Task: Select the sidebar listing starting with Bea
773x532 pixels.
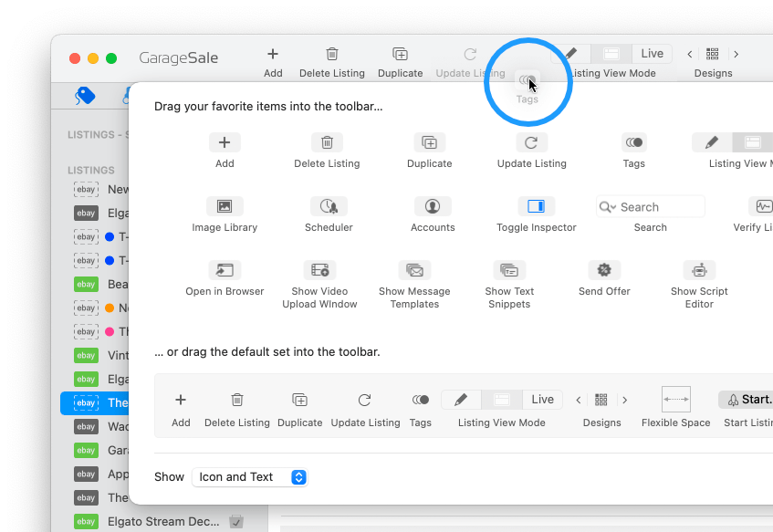Action: click(94, 285)
